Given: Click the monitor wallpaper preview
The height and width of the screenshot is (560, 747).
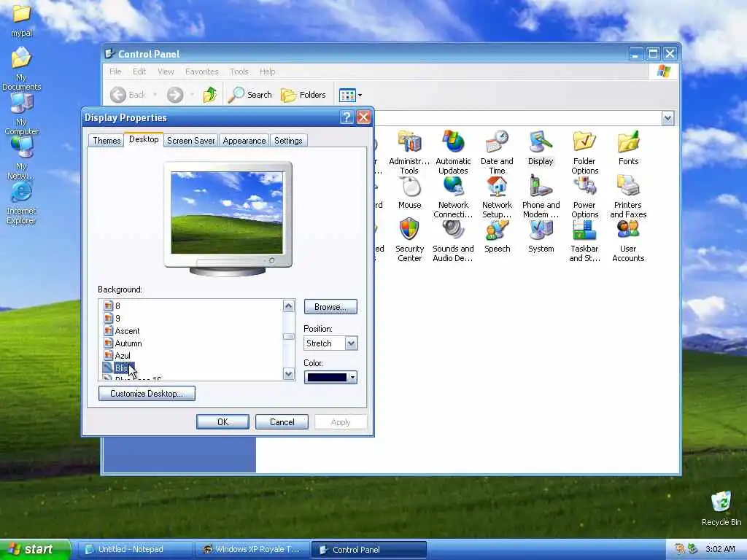Looking at the screenshot, I should pyautogui.click(x=227, y=212).
